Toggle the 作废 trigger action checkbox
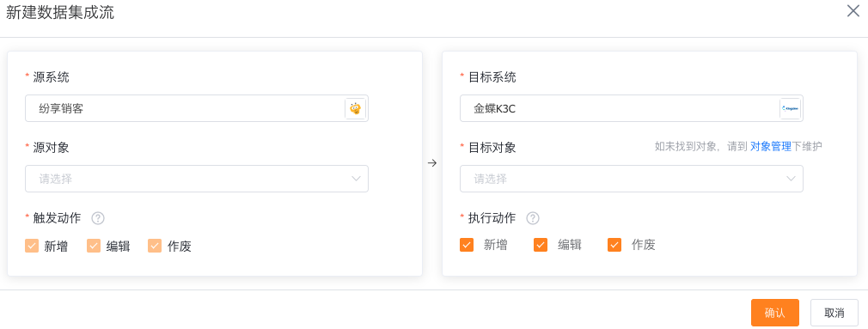 pos(155,246)
